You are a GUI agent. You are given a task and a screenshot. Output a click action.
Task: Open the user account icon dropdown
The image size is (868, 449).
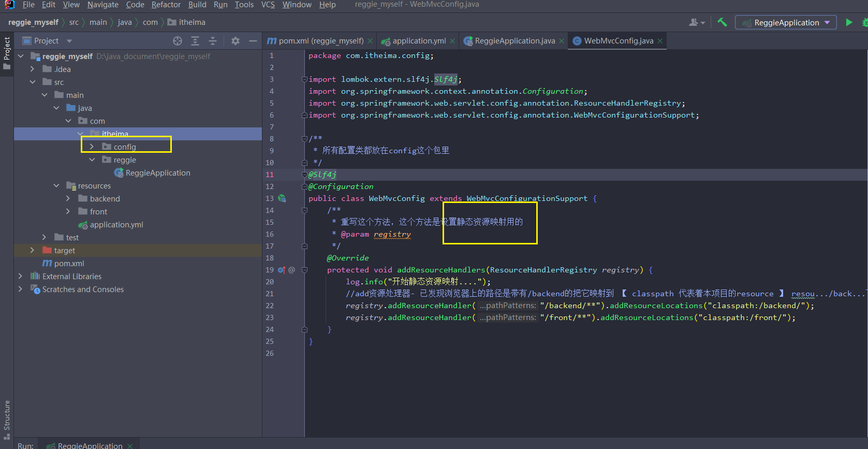(x=697, y=22)
